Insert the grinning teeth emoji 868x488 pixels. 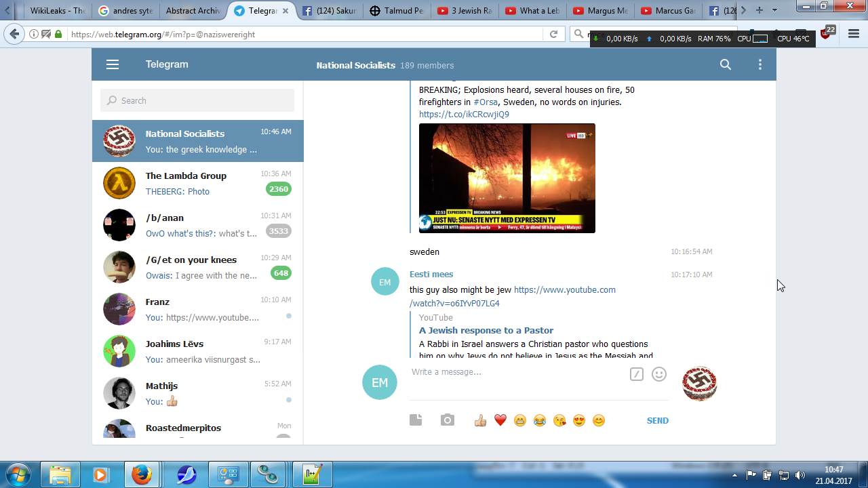coord(520,420)
